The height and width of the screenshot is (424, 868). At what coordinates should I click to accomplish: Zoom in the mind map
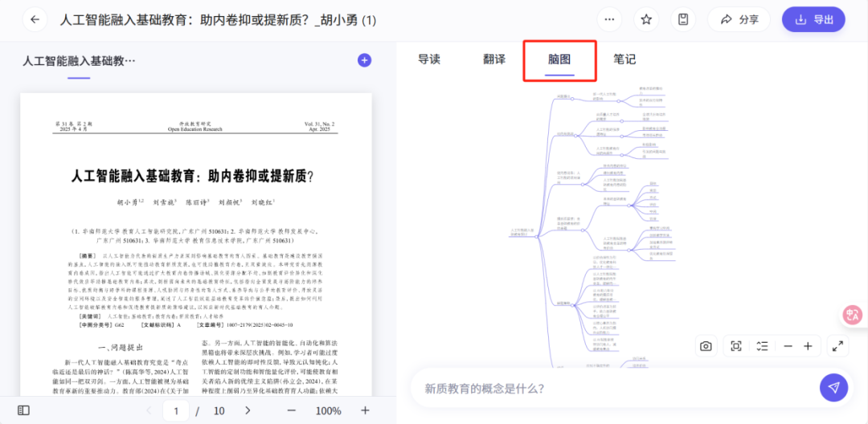(808, 346)
